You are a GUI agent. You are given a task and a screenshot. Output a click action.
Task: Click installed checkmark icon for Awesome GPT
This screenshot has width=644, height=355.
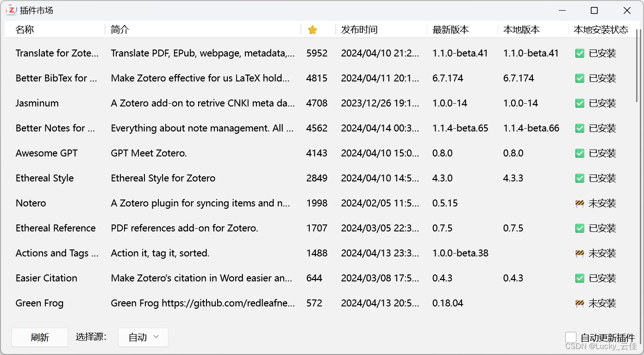tap(580, 153)
